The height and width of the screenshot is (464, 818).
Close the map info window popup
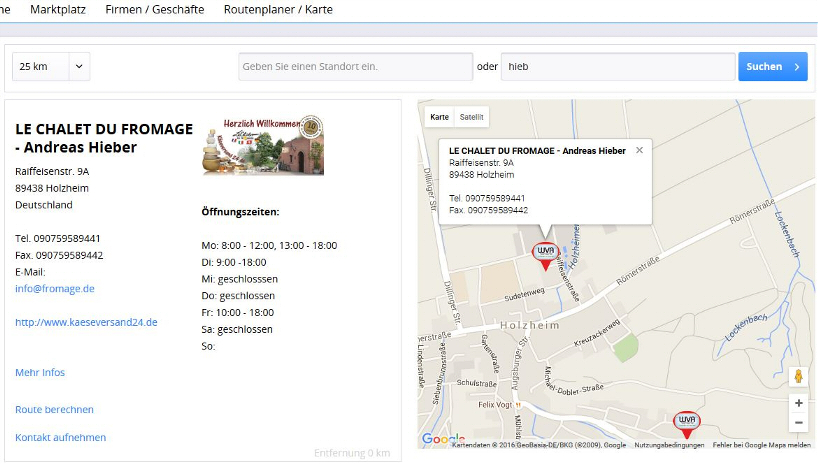pyautogui.click(x=639, y=150)
